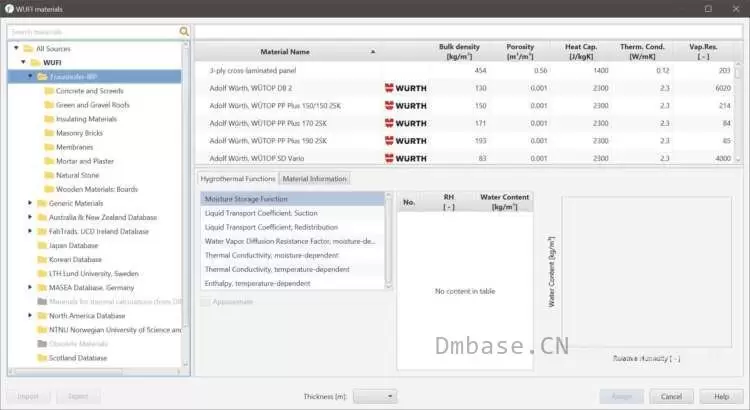Sort by the Therm. Cond. column header

(x=642, y=52)
